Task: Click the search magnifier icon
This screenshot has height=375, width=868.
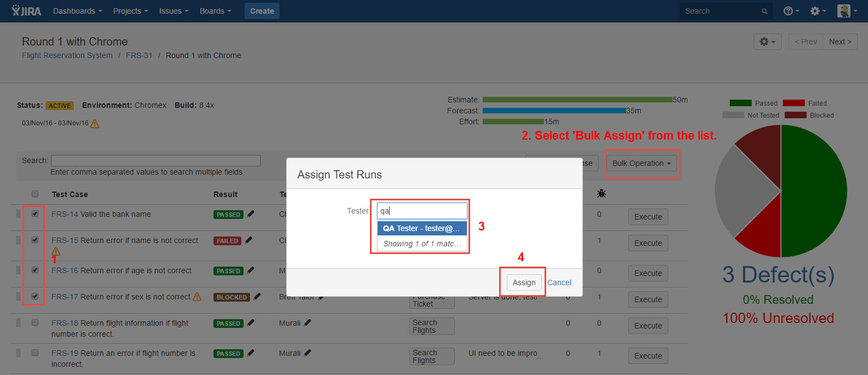Action: (765, 11)
